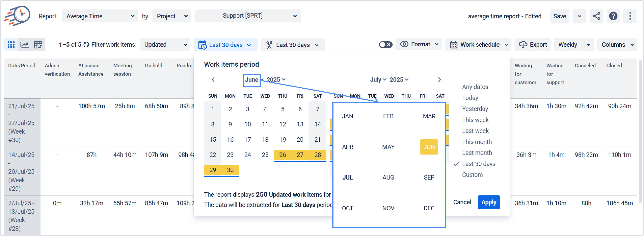Open the Report type Average Time dropdown
Screen dimensions: 644x236
tap(100, 16)
